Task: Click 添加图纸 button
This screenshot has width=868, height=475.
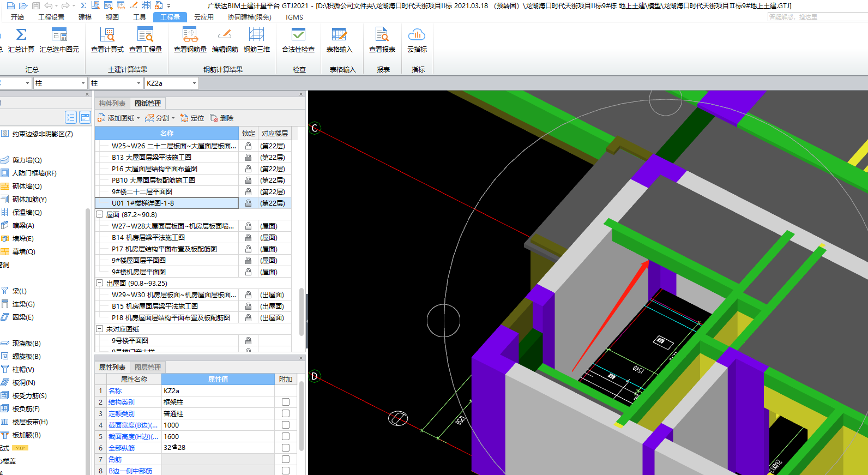Action: coord(116,118)
